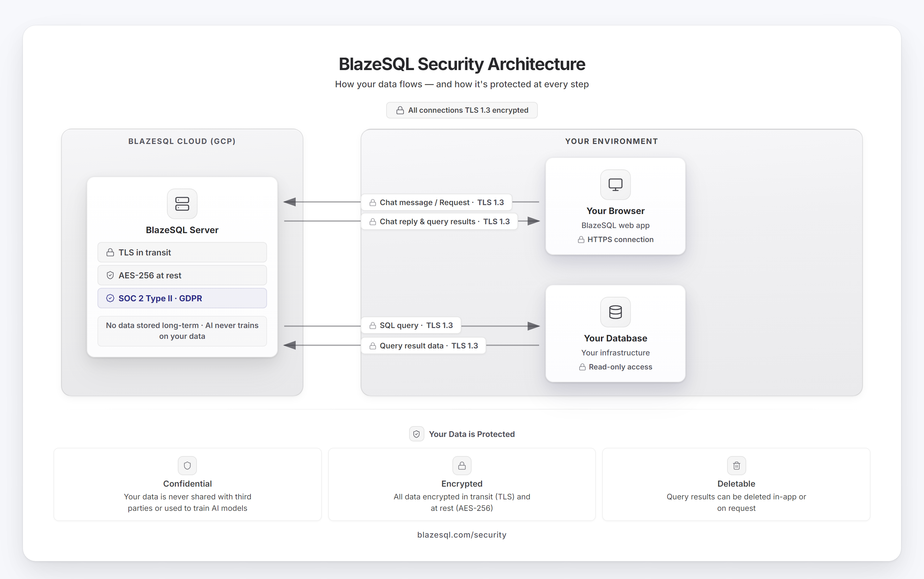Click the badge icon beside SOC 2 Type II
This screenshot has width=924, height=579.
(x=110, y=298)
